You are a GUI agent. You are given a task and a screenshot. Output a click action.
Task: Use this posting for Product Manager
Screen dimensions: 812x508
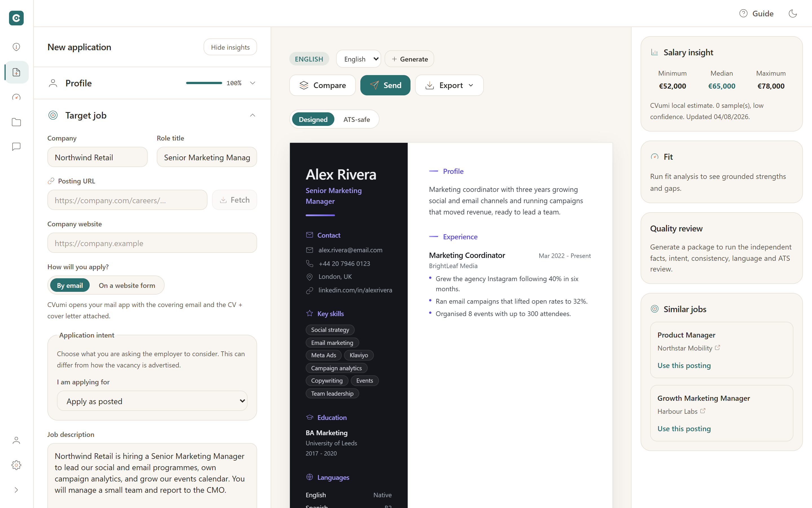click(x=684, y=365)
